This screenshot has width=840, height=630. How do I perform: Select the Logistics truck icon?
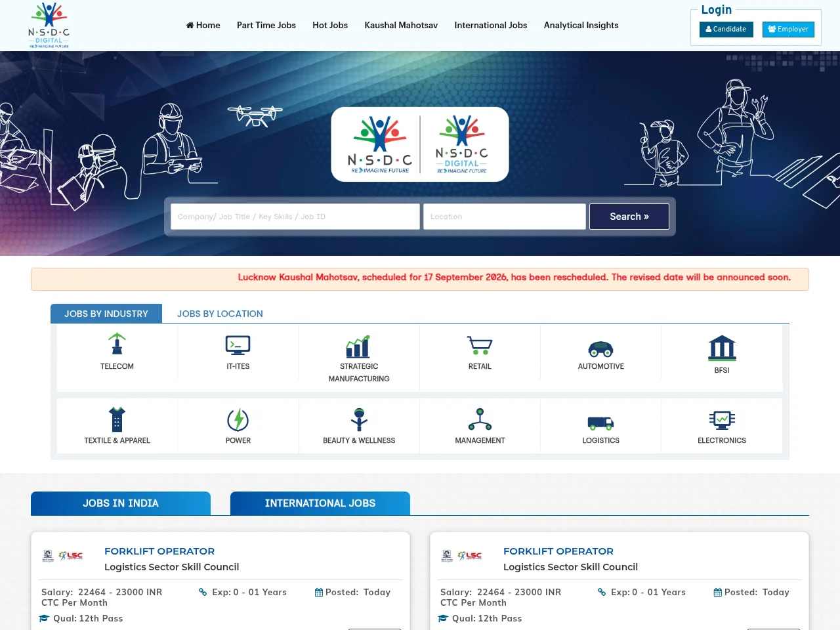[x=600, y=423]
